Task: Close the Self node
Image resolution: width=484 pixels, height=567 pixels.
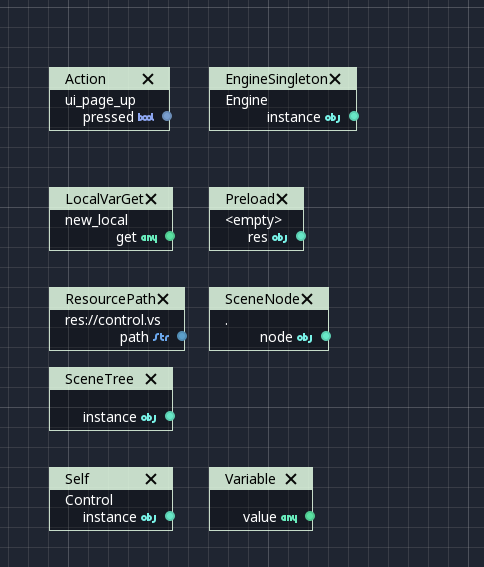Action: click(x=151, y=479)
